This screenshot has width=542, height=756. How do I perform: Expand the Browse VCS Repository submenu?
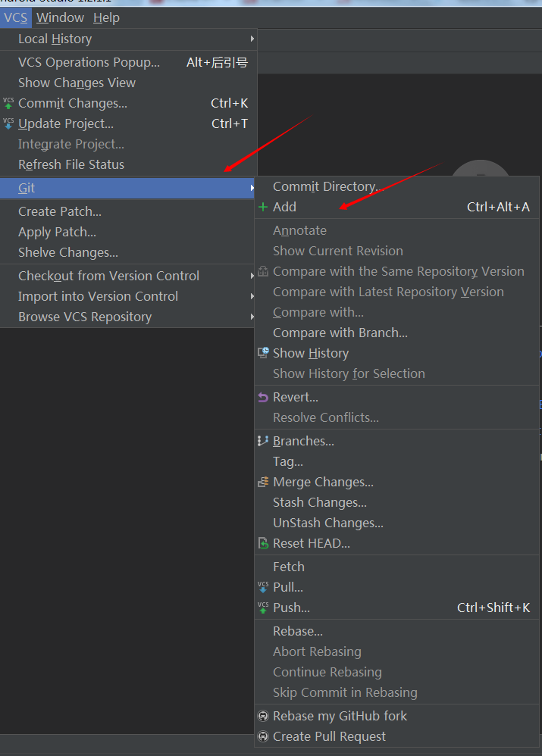[252, 317]
